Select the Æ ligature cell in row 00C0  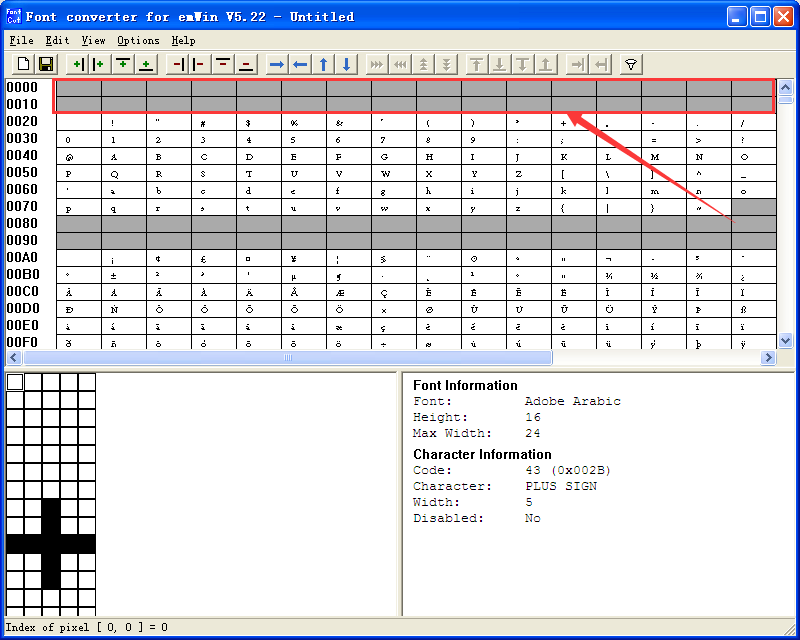(349, 292)
